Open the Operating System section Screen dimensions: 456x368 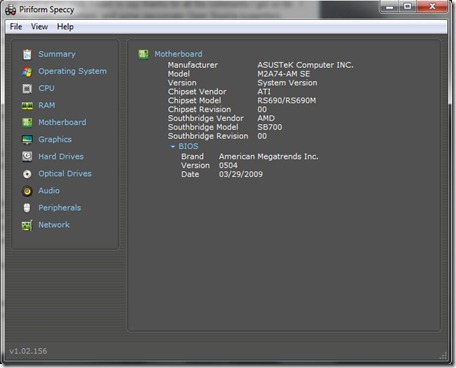(72, 71)
